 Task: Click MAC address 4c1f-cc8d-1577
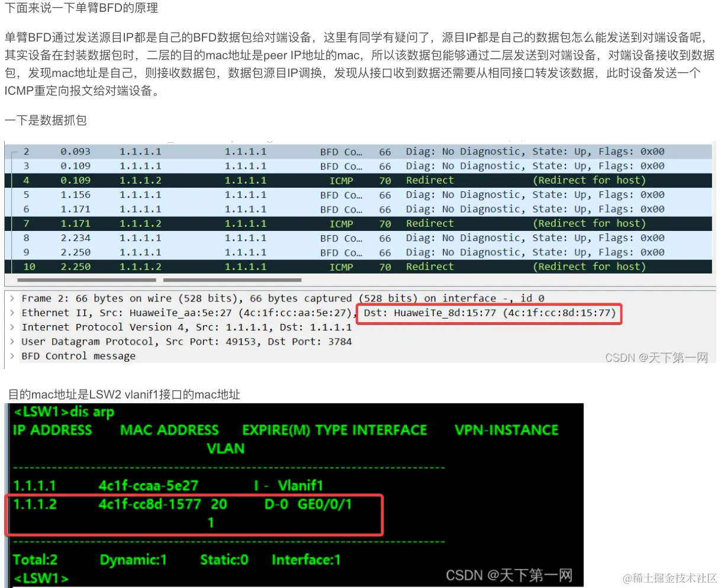pos(150,505)
